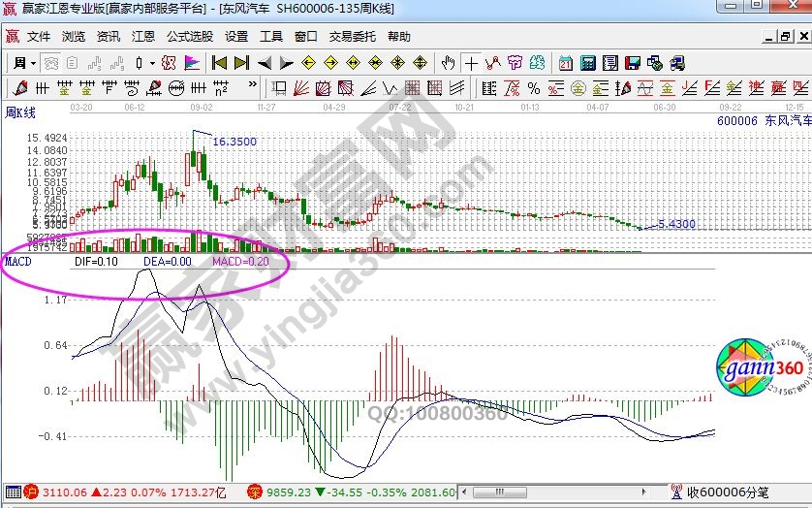Click the 600006 东风汽车 stock name
Viewport: 812px width, 508px height.
point(764,121)
